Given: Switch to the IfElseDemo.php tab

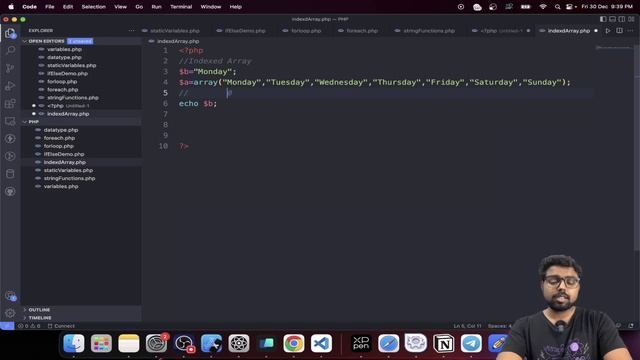Looking at the screenshot, I should (x=245, y=31).
